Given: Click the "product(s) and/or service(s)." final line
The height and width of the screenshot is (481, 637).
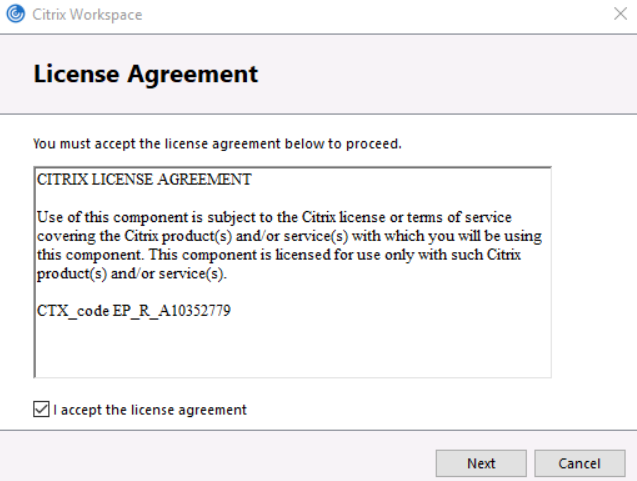Looking at the screenshot, I should pyautogui.click(x=132, y=273).
